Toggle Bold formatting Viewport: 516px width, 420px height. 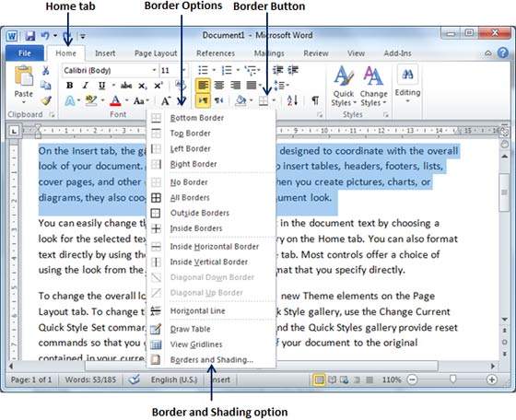69,86
